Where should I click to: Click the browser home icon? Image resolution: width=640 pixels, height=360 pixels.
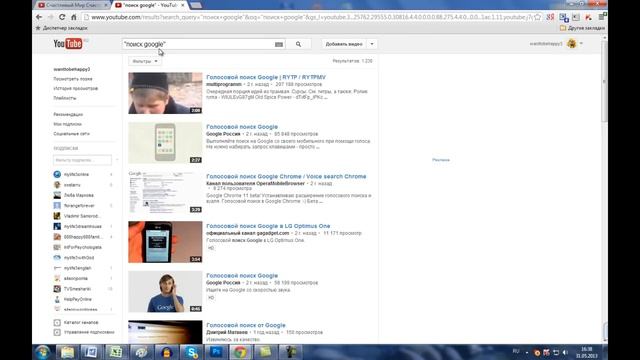pyautogui.click(x=73, y=17)
